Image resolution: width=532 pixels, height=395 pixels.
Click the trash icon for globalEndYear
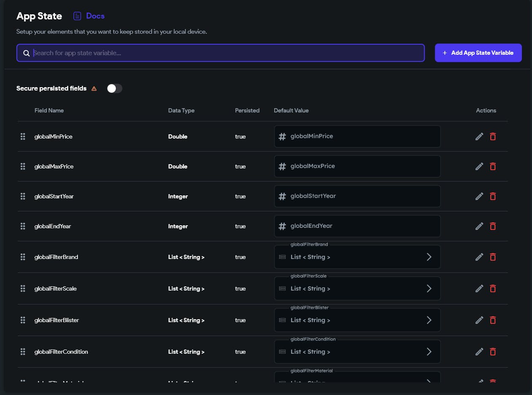click(x=493, y=226)
